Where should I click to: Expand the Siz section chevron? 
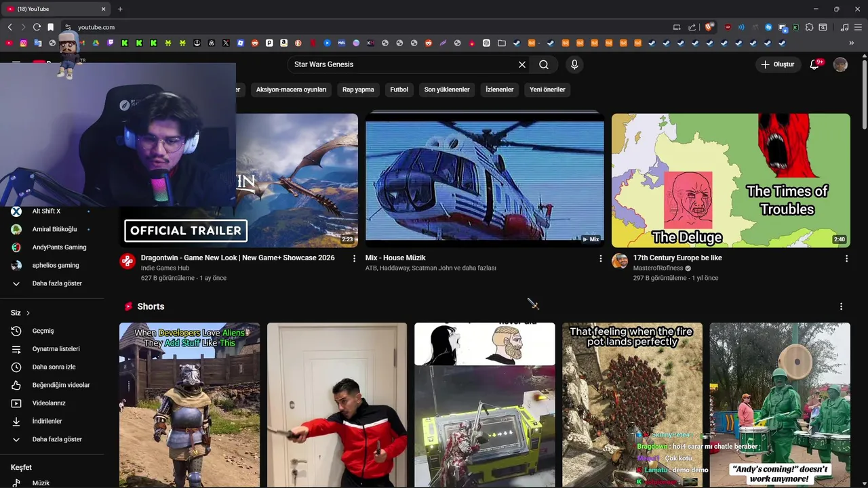28,313
